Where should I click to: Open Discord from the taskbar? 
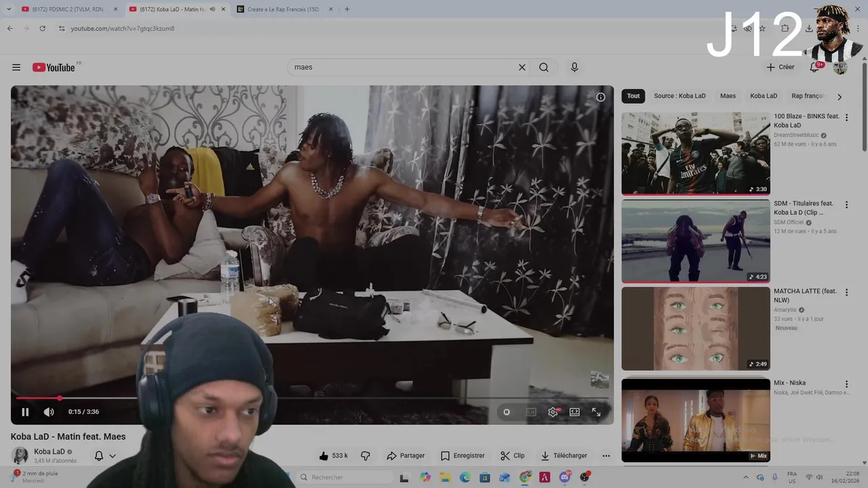pos(565,477)
